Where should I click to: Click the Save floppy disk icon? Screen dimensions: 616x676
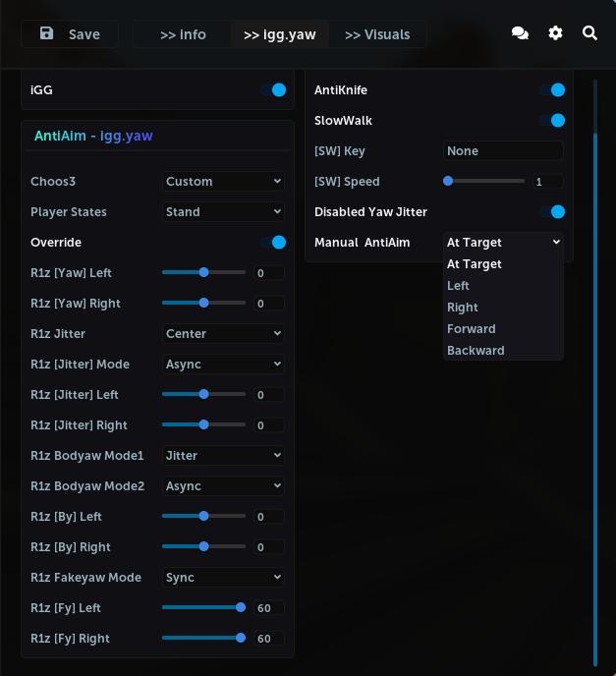46,33
